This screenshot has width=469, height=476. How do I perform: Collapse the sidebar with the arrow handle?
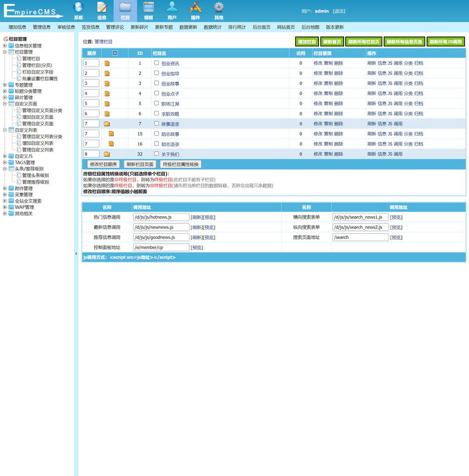[x=76, y=254]
